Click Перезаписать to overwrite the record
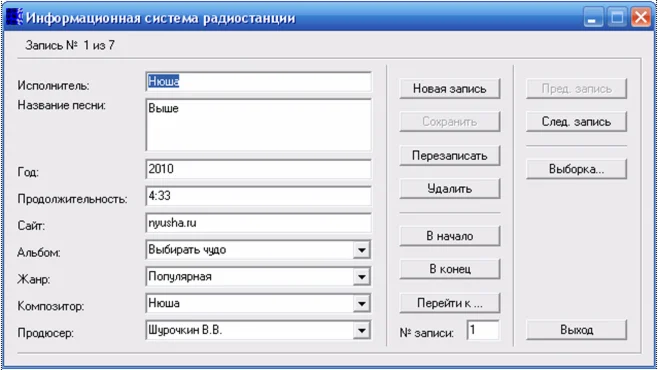Screen dimensions: 658x370 click(x=449, y=156)
